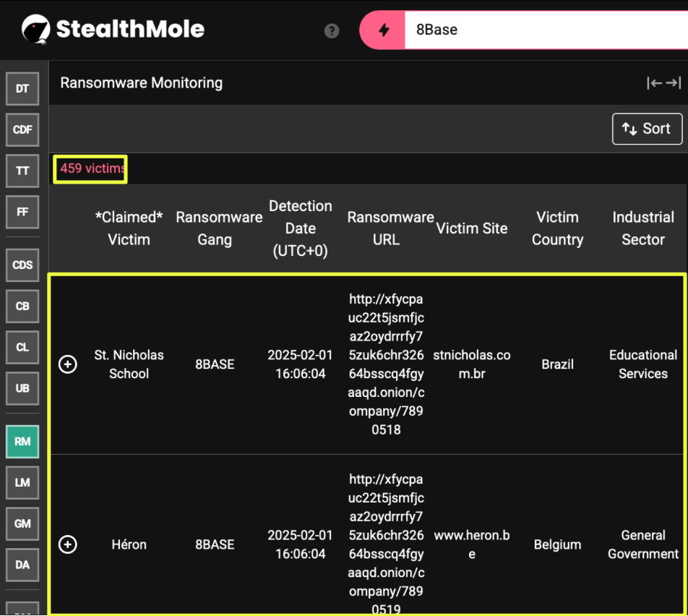Viewport: 688px width, 616px height.
Task: Click the Sort button
Action: [647, 129]
